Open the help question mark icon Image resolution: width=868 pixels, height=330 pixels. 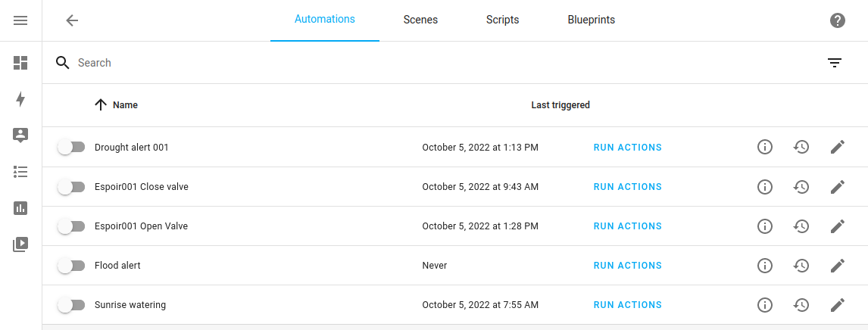837,20
